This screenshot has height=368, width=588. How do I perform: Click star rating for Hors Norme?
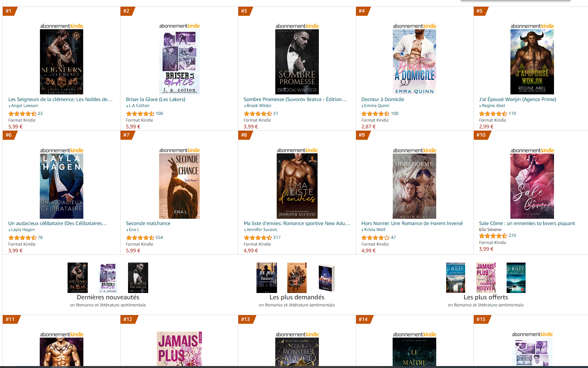375,238
